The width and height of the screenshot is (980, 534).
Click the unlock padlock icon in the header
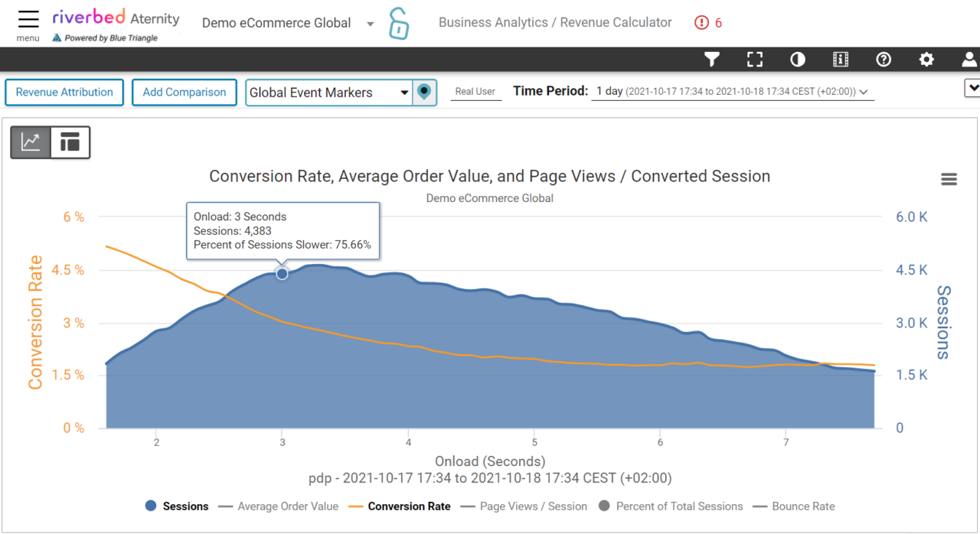pos(398,23)
